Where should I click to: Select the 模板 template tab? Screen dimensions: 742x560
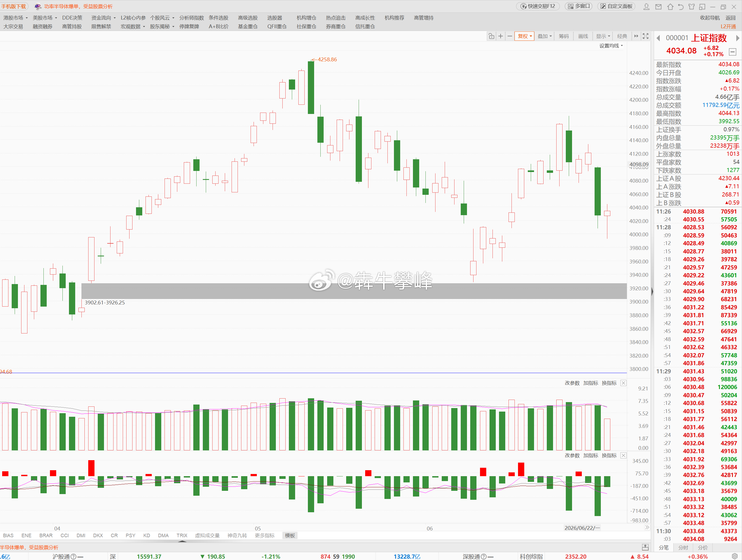(x=290, y=536)
